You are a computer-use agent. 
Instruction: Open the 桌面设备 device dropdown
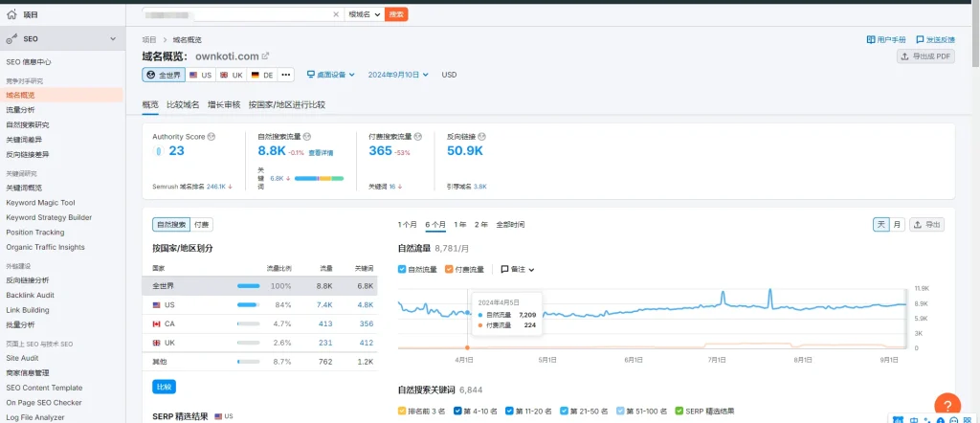coord(330,75)
